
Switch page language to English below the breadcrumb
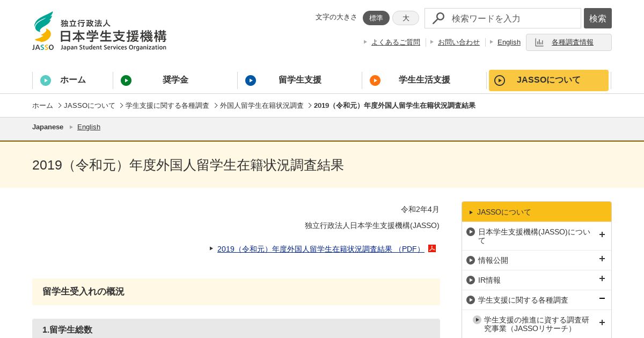pyautogui.click(x=89, y=127)
